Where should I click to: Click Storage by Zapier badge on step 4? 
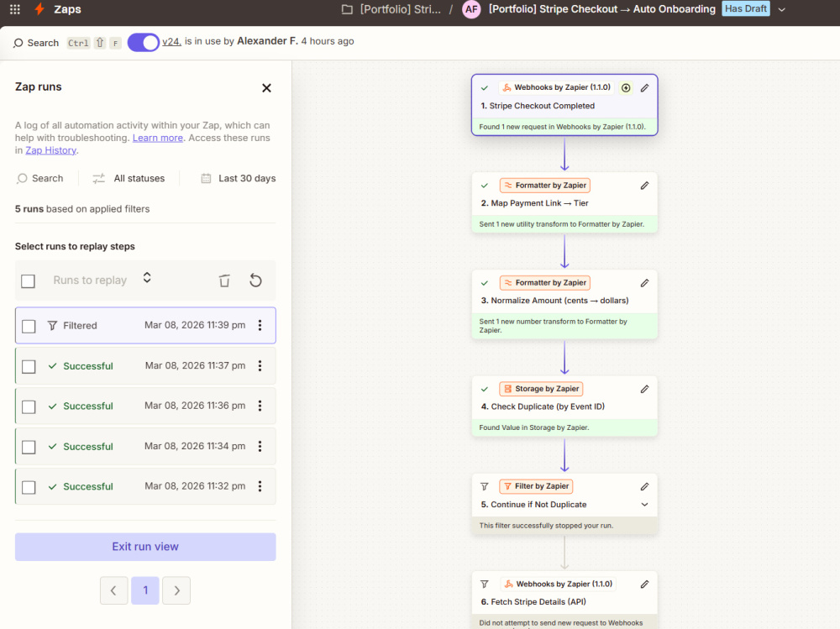(x=541, y=389)
